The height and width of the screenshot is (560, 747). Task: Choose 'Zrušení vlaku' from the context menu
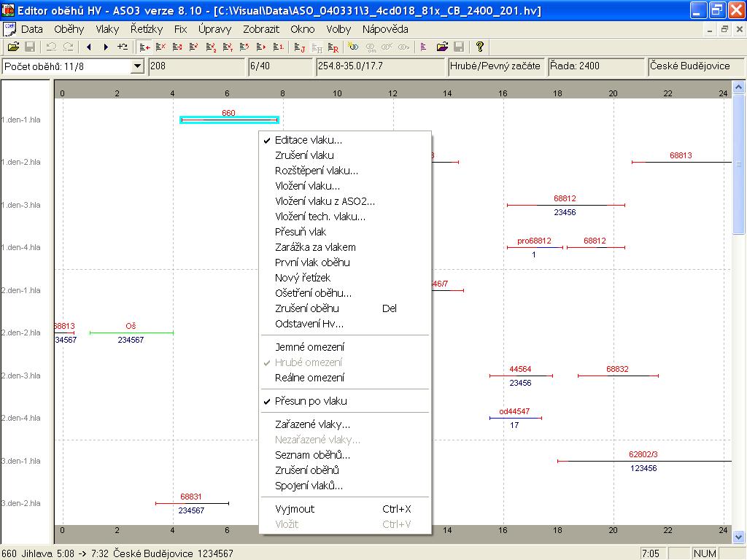[x=345, y=155]
